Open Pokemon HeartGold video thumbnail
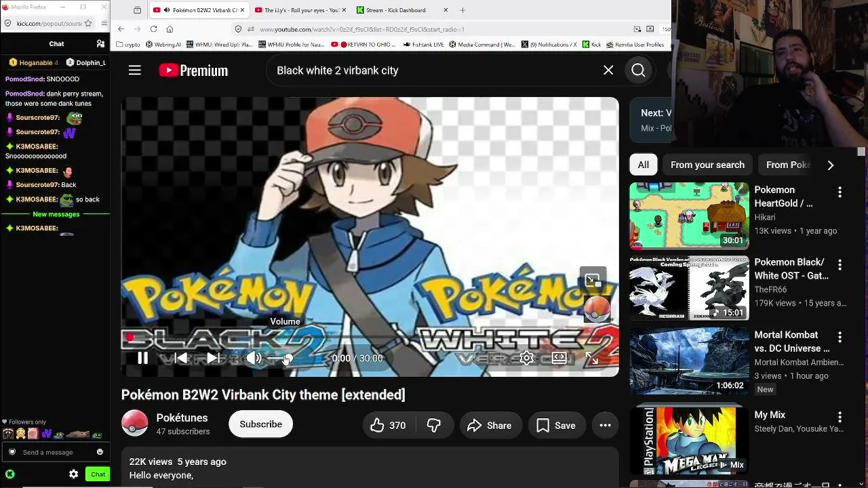868x488 pixels. 689,216
